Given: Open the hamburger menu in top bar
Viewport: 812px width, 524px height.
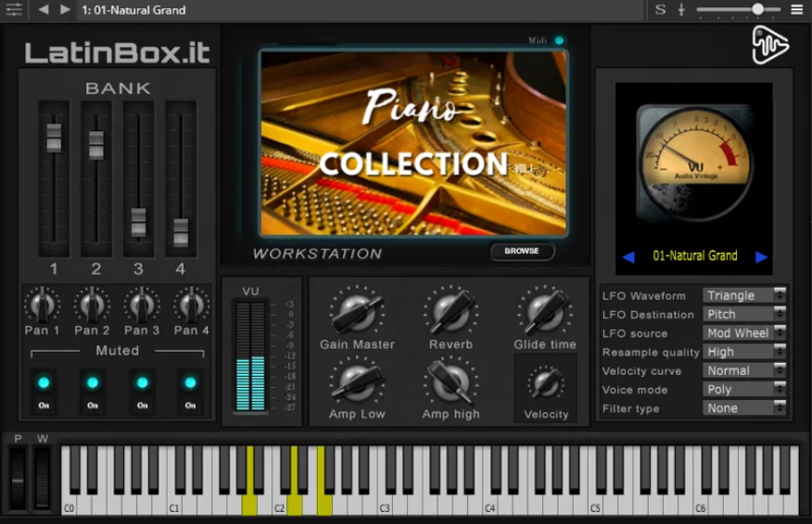Looking at the screenshot, I should 797,9.
